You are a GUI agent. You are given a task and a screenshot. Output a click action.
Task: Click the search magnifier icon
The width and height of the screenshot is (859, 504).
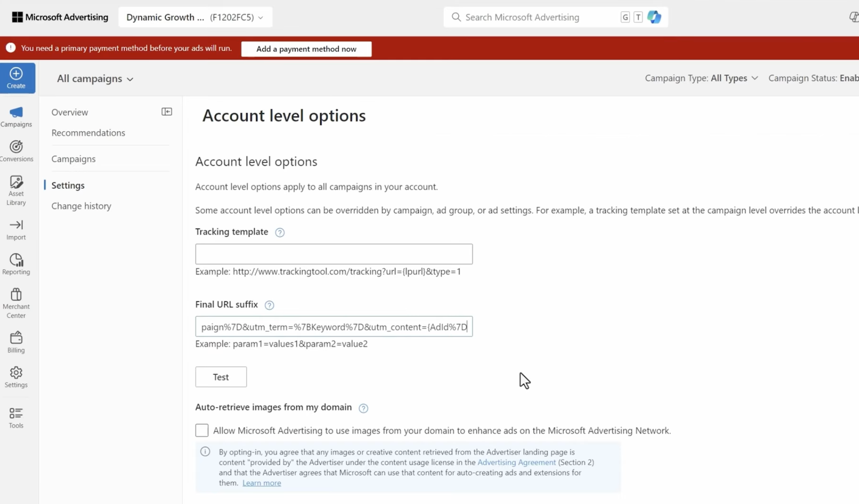point(456,17)
